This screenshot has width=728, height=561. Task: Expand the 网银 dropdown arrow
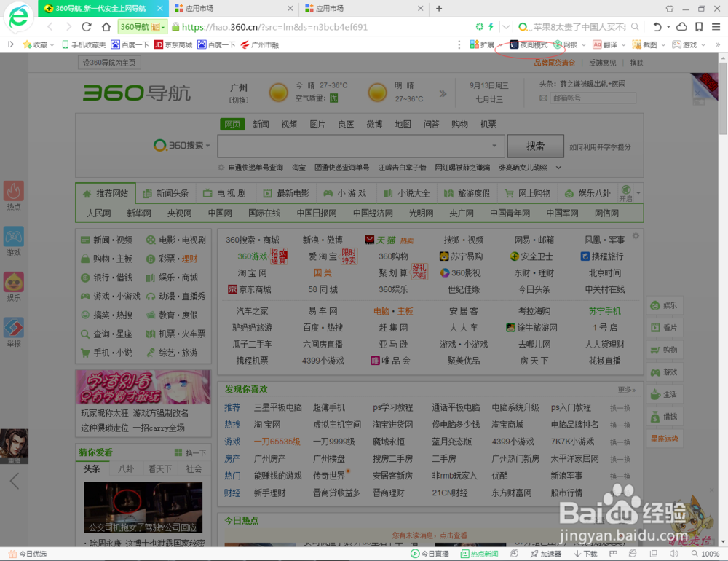[x=584, y=44]
